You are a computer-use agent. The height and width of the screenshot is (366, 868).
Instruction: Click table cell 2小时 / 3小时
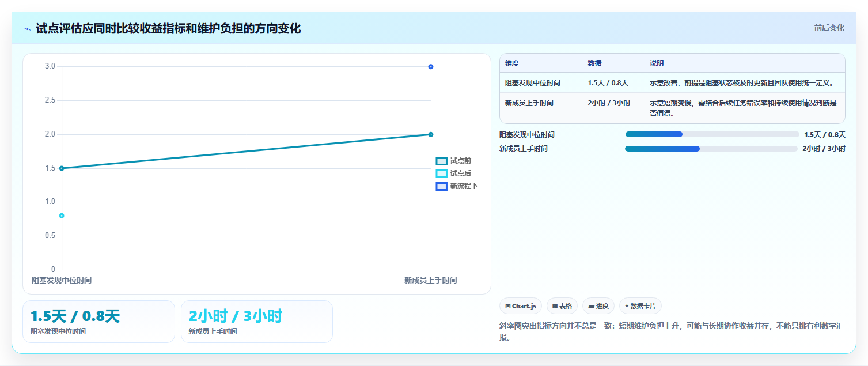609,103
